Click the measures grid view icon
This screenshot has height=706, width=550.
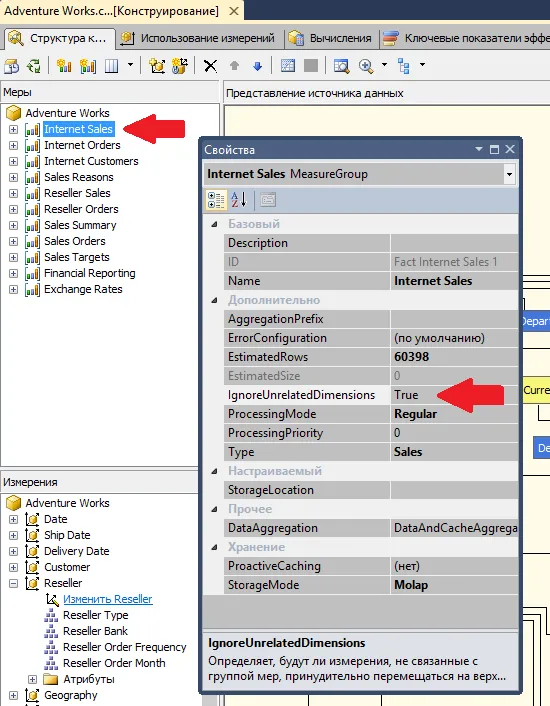click(x=112, y=66)
